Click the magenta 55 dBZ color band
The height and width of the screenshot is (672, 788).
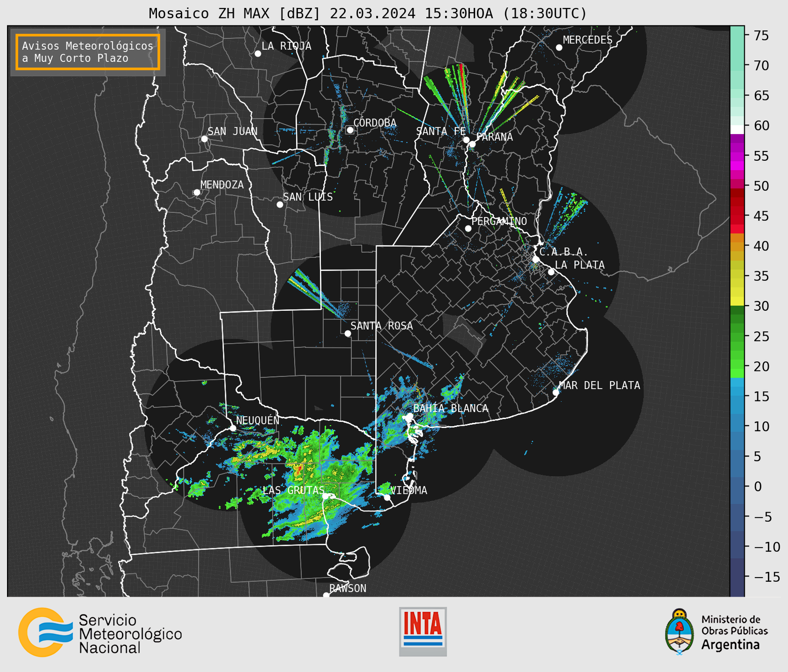pos(737,156)
